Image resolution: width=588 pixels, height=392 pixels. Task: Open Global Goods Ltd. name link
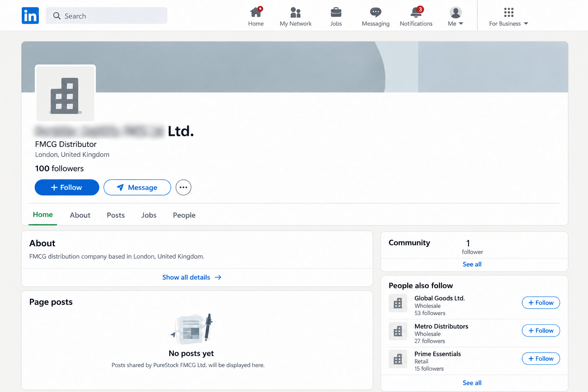(x=439, y=298)
